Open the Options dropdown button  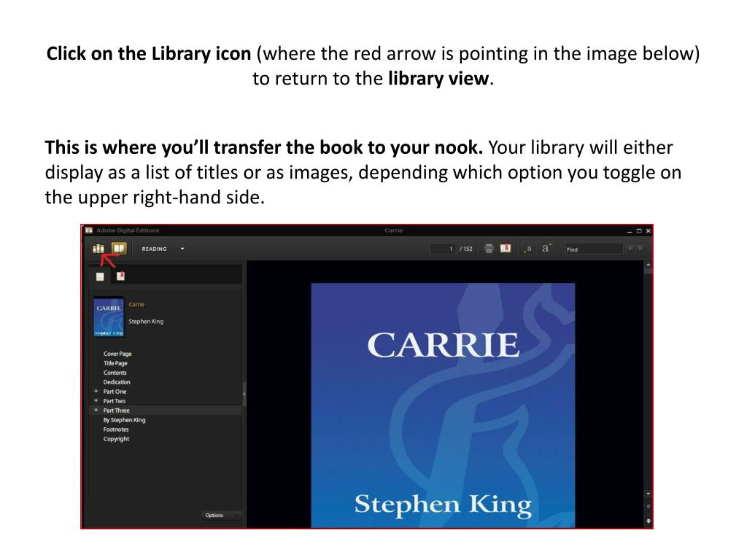[220, 516]
